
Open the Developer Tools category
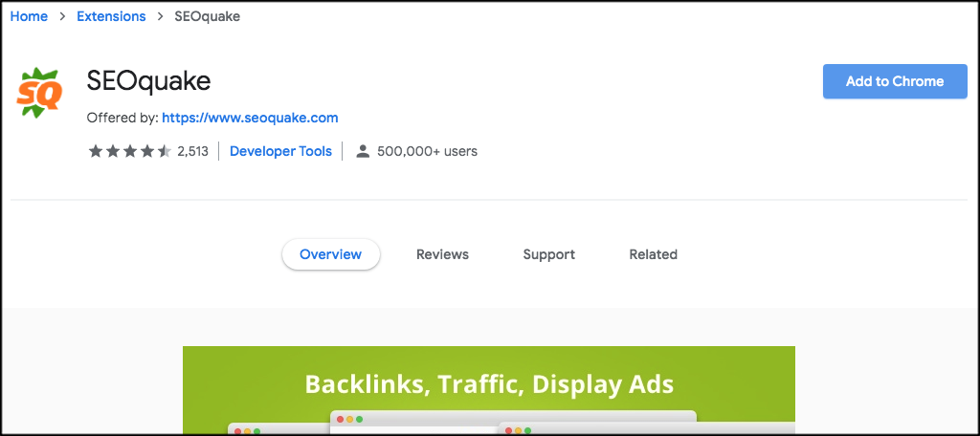280,151
